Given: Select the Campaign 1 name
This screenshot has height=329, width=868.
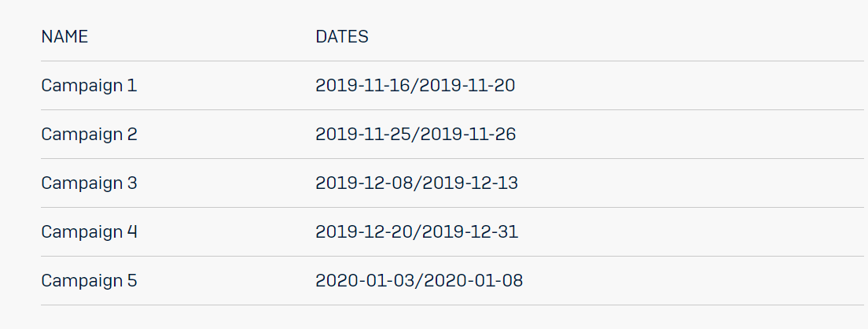Looking at the screenshot, I should [x=89, y=86].
